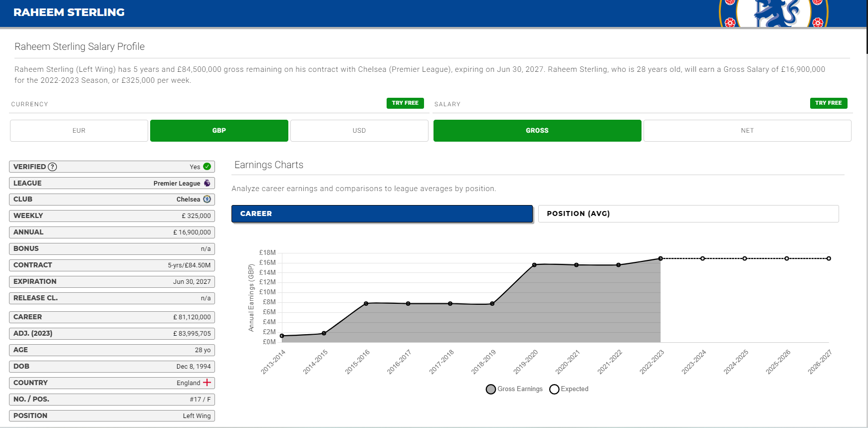This screenshot has height=428, width=868.
Task: Click the 'Chelsea' club name value
Action: [x=188, y=199]
